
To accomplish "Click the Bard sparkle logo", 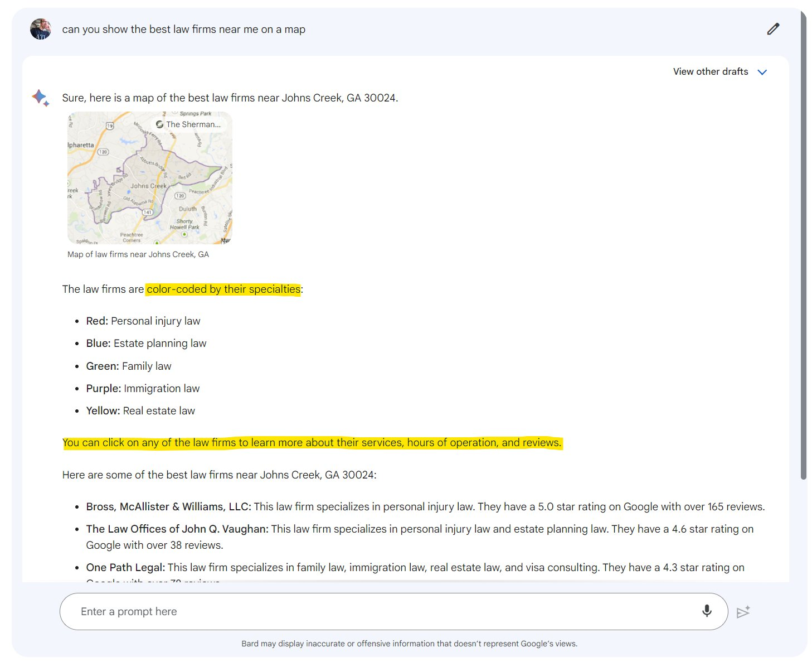I will point(40,98).
